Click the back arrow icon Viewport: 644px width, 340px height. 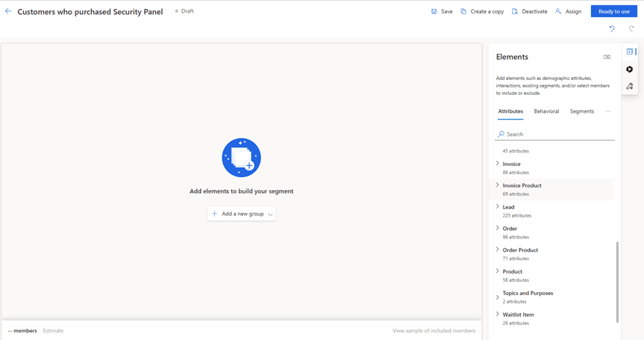(8, 11)
